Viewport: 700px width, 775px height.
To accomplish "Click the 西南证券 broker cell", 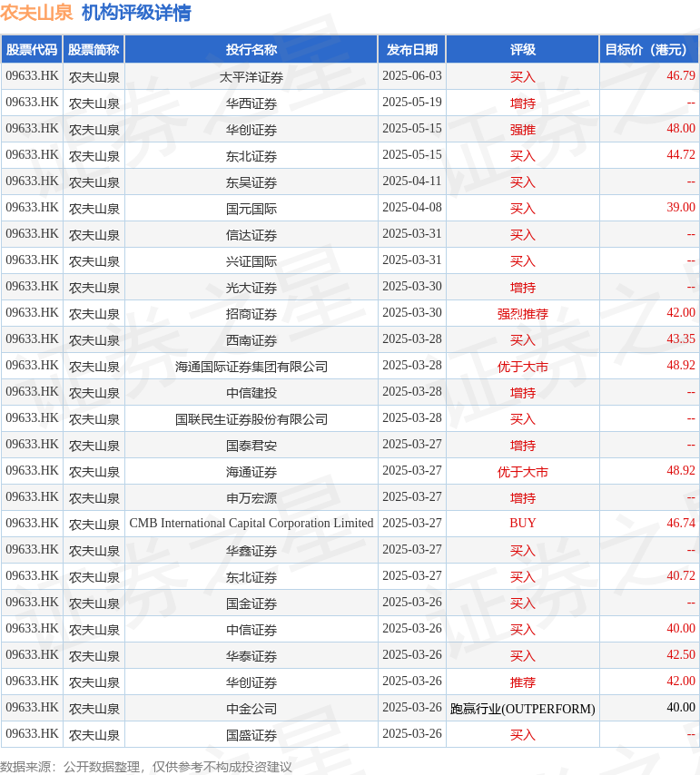I will tap(251, 340).
